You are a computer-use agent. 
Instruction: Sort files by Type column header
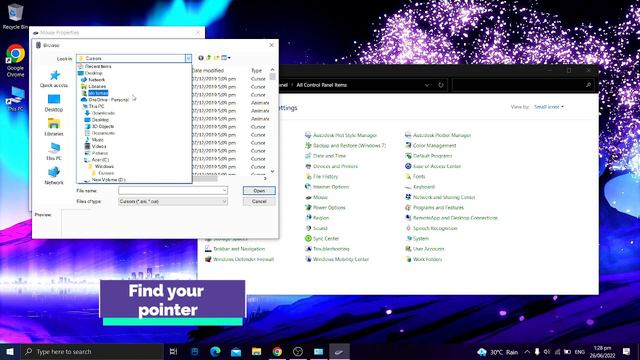pyautogui.click(x=257, y=70)
